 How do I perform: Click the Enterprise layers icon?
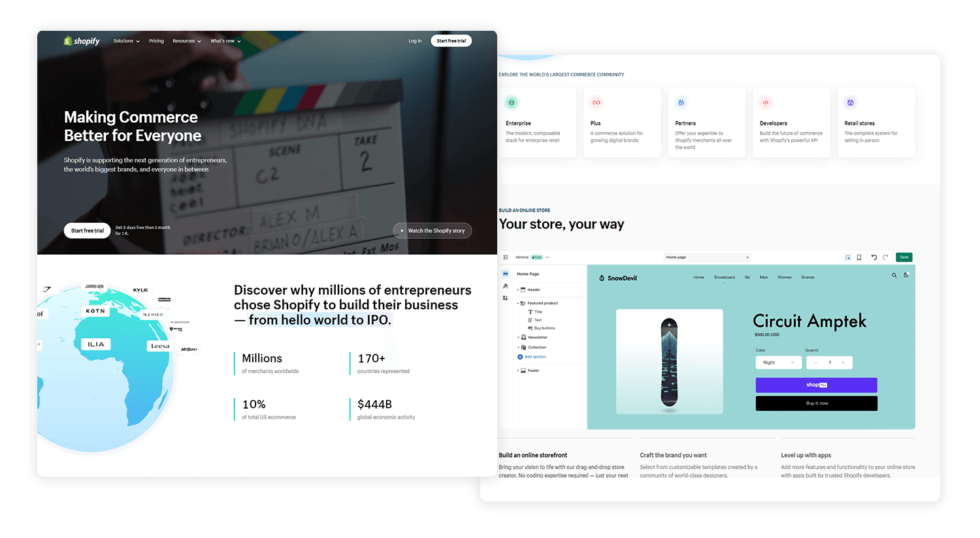click(512, 103)
